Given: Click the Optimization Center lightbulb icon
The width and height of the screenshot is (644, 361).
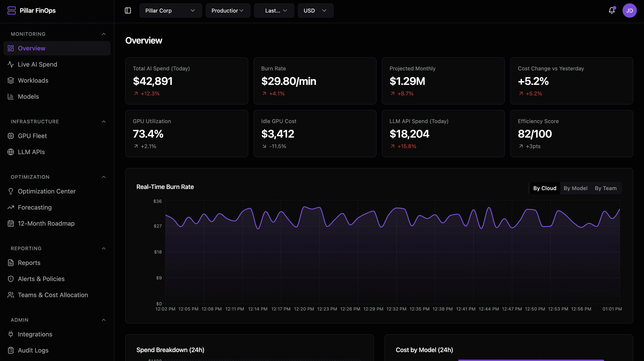Looking at the screenshot, I should (x=11, y=191).
